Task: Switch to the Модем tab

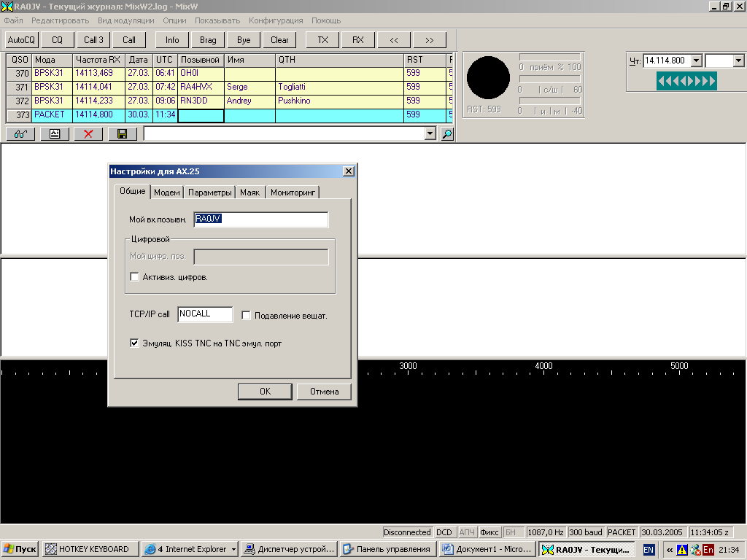Action: coord(167,192)
